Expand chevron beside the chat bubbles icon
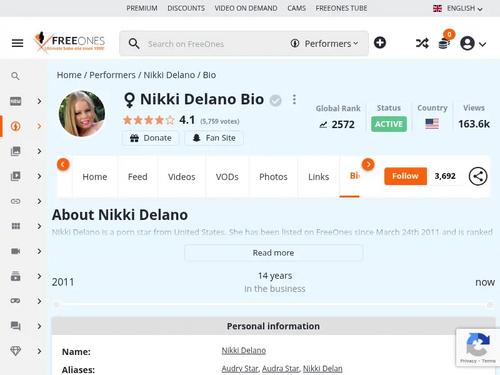 click(39, 326)
